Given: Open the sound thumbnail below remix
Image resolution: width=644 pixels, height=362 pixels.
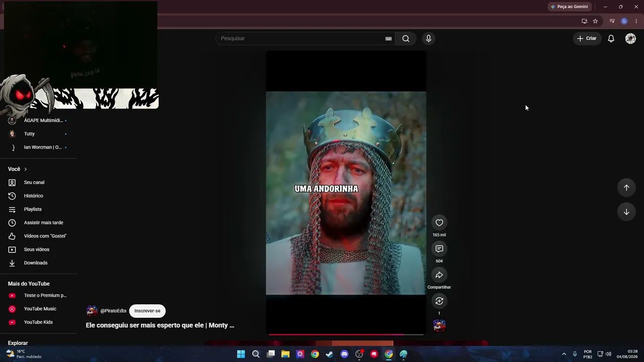Looking at the screenshot, I should [x=439, y=326].
